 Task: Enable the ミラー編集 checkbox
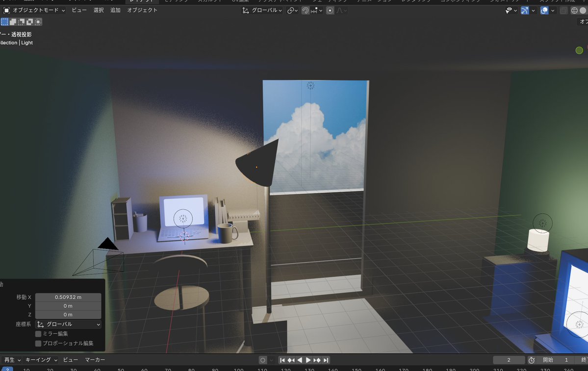click(x=38, y=334)
